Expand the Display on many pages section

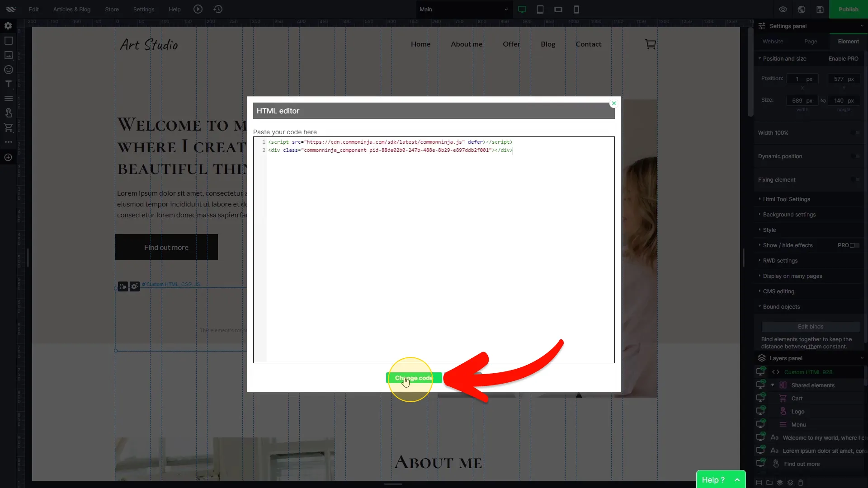[793, 276]
